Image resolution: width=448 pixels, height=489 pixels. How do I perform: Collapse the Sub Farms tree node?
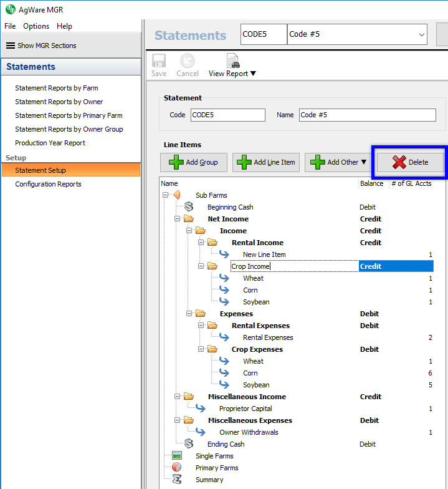coord(166,195)
